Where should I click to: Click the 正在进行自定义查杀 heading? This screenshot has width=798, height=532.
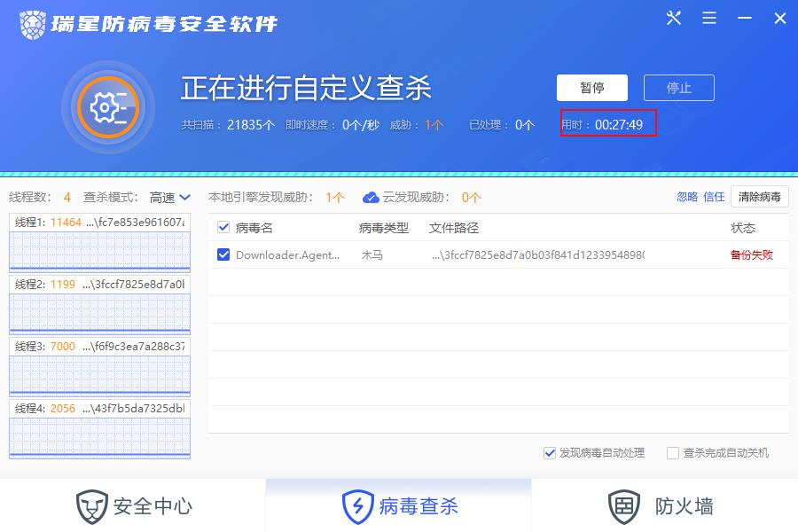pos(306,88)
